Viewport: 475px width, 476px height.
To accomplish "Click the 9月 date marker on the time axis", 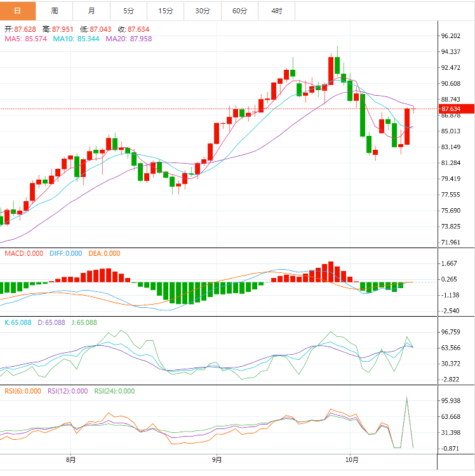I will (x=217, y=459).
